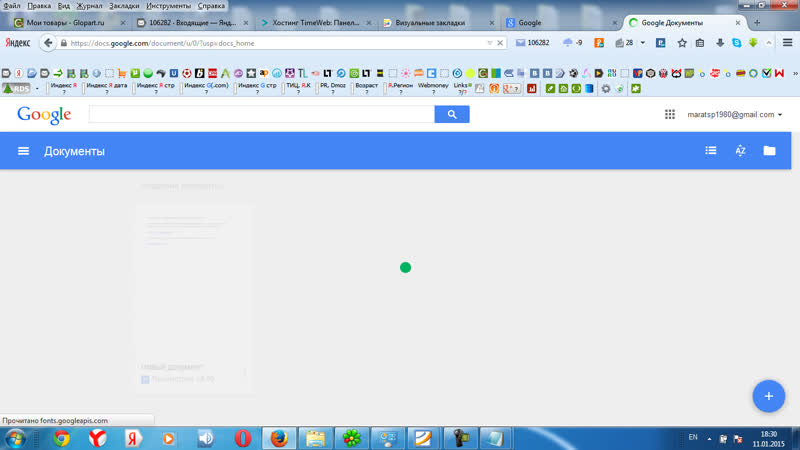Click the blue search button
Image resolution: width=800 pixels, height=450 pixels.
[x=452, y=114]
